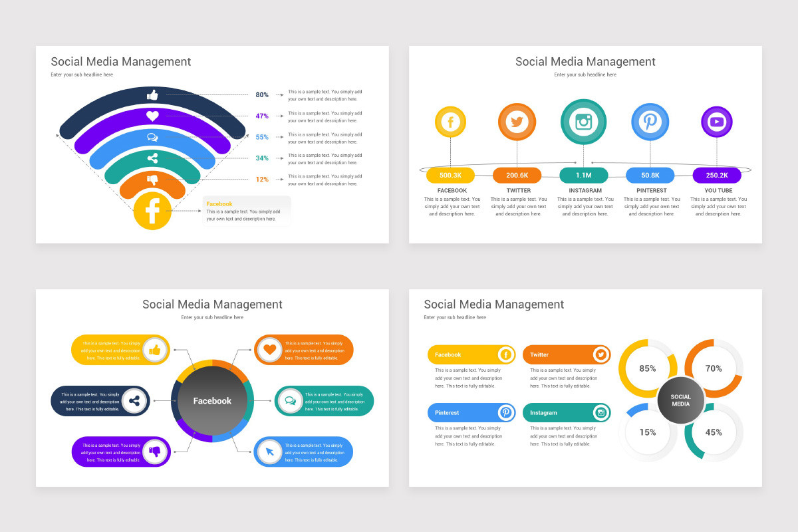This screenshot has height=532, width=798.
Task: Click the 85% donut chart value
Action: 648,368
